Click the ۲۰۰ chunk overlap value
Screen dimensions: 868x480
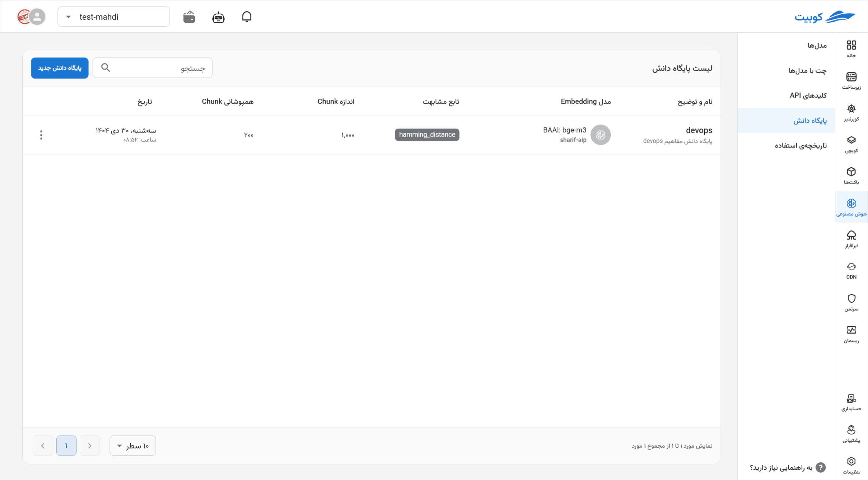coord(249,135)
